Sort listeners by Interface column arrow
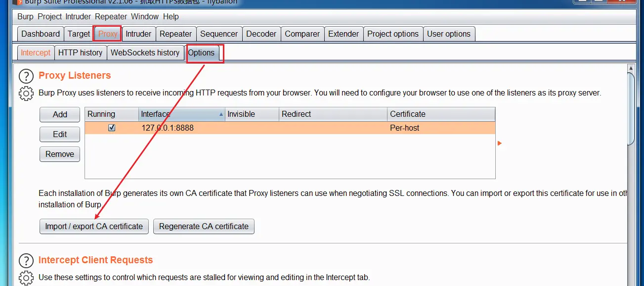The height and width of the screenshot is (286, 644). click(x=221, y=114)
